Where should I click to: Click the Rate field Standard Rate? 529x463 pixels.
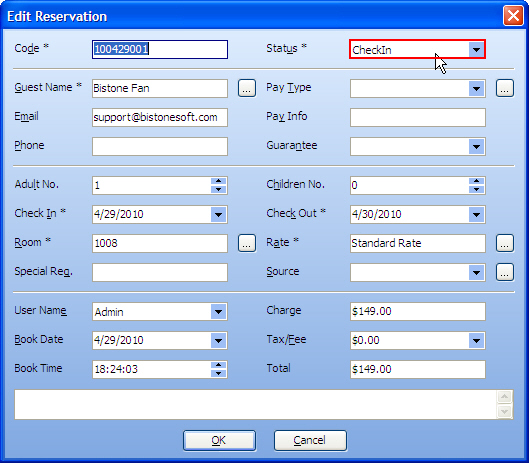click(x=418, y=243)
